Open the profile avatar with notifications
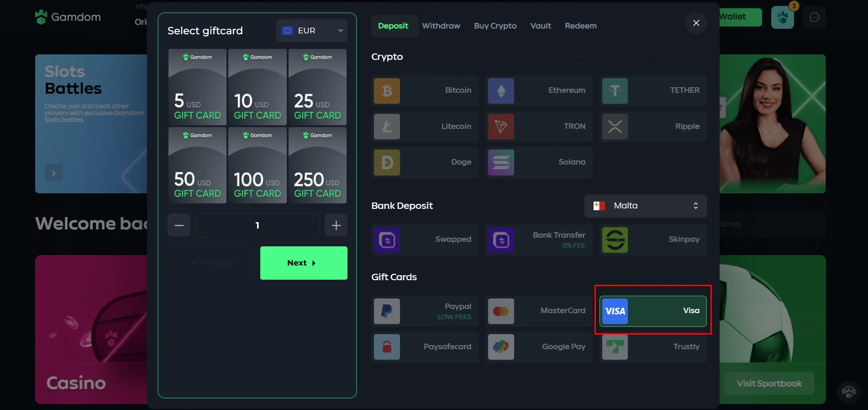Image resolution: width=868 pixels, height=410 pixels. 783,17
